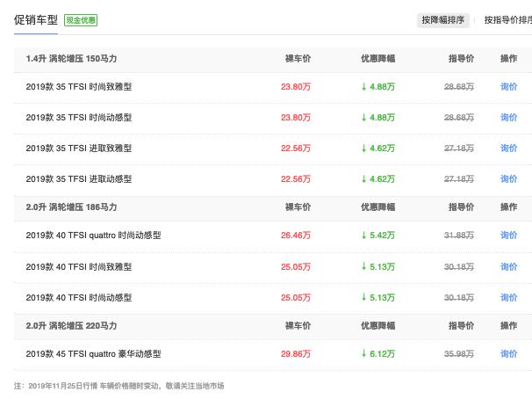Click the 6.12万 discount value
532x399 pixels.
(378, 354)
